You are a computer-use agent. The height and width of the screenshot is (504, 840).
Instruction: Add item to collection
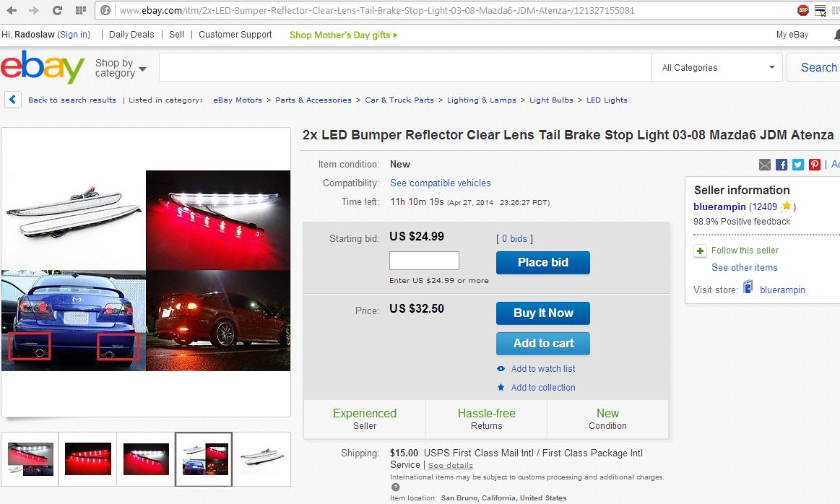click(542, 388)
